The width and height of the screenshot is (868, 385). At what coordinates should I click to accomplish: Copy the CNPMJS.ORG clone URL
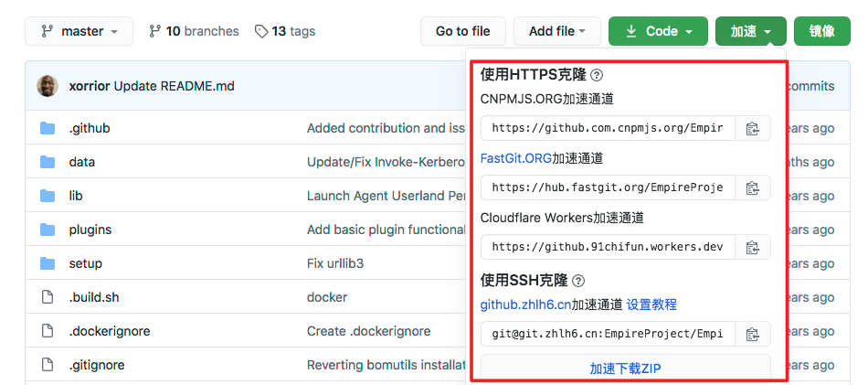(752, 129)
